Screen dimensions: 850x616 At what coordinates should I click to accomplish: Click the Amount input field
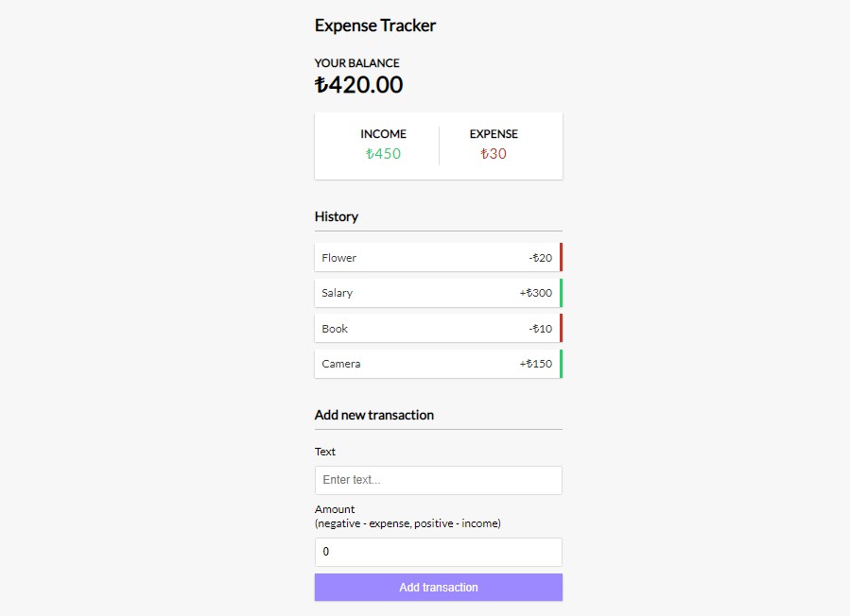coord(438,552)
